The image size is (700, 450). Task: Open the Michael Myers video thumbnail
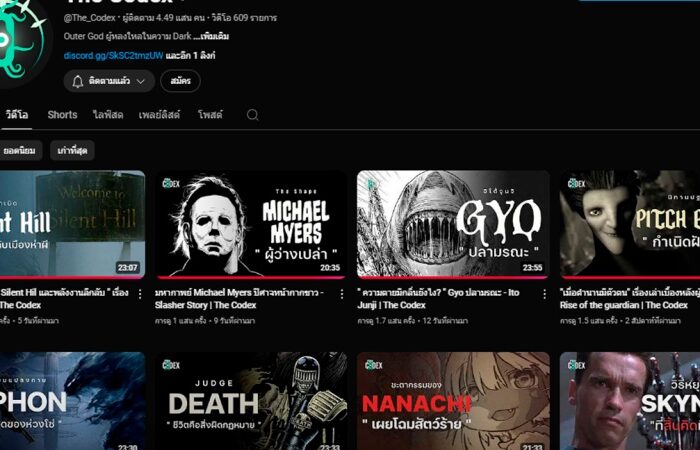point(250,224)
